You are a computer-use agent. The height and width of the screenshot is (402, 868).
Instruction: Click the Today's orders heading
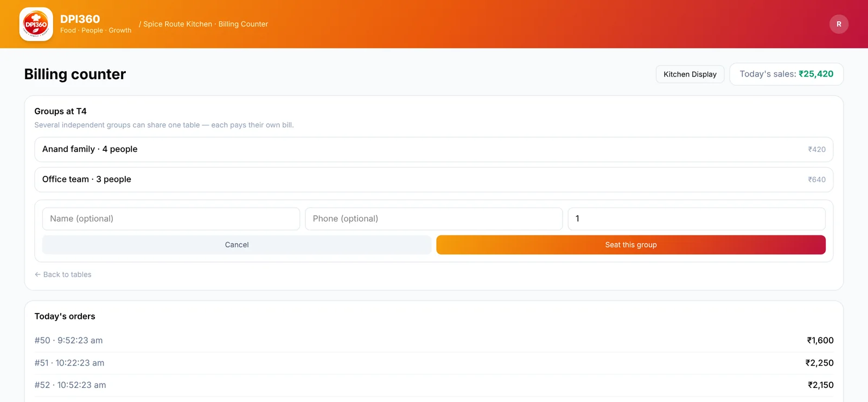tap(65, 316)
